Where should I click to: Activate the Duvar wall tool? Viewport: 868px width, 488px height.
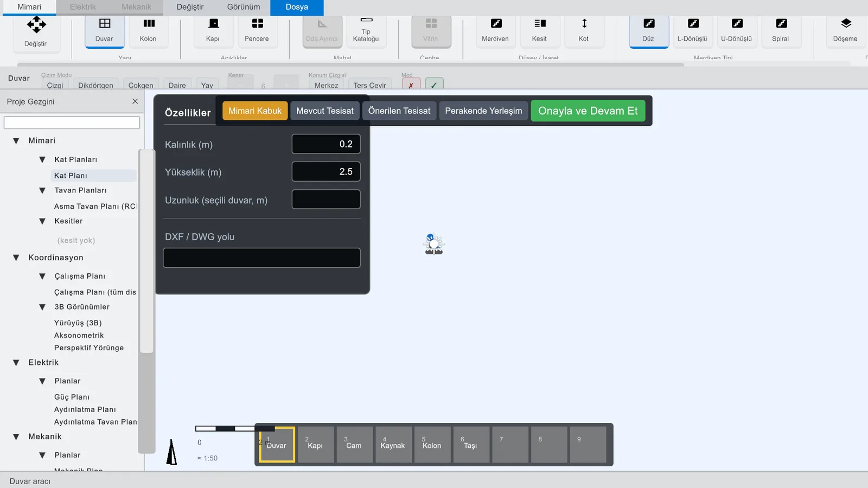tap(105, 31)
